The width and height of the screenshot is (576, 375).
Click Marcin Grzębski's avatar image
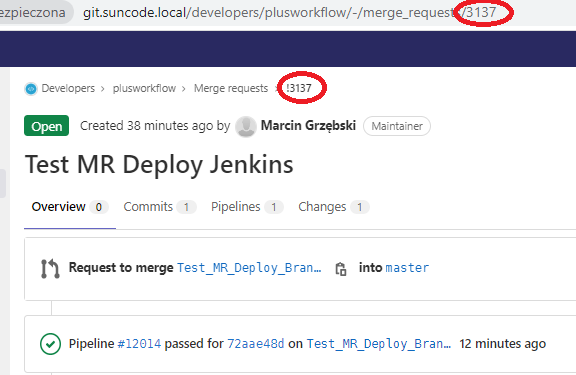pyautogui.click(x=246, y=126)
